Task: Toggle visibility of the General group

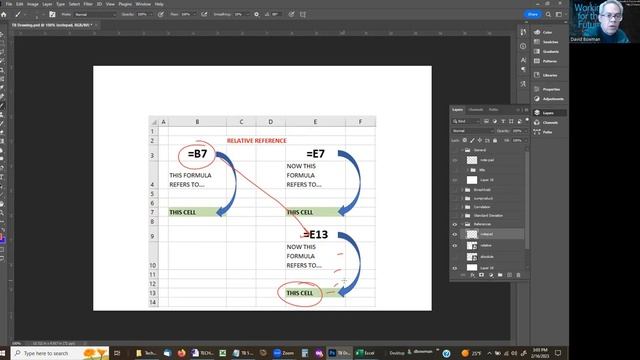Action: (x=455, y=150)
